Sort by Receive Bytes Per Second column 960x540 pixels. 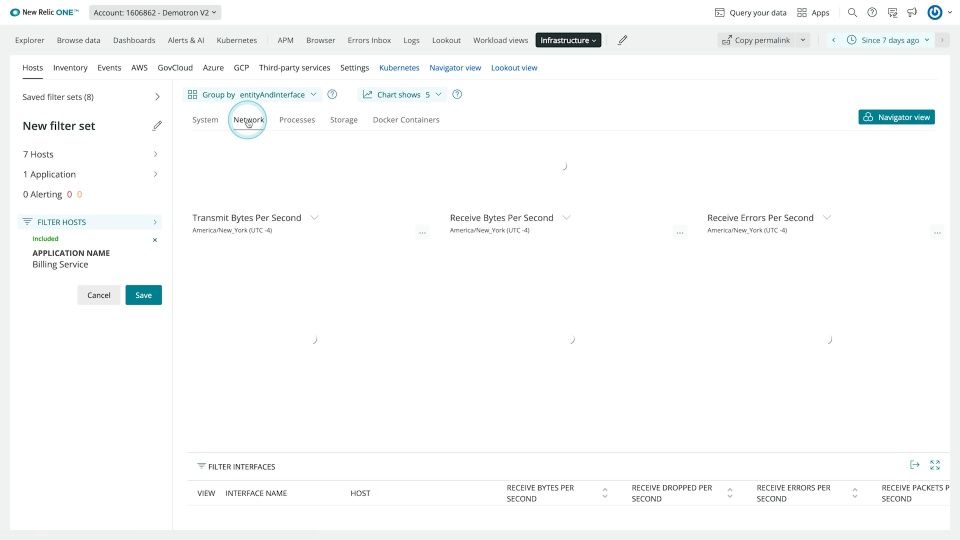(x=604, y=493)
